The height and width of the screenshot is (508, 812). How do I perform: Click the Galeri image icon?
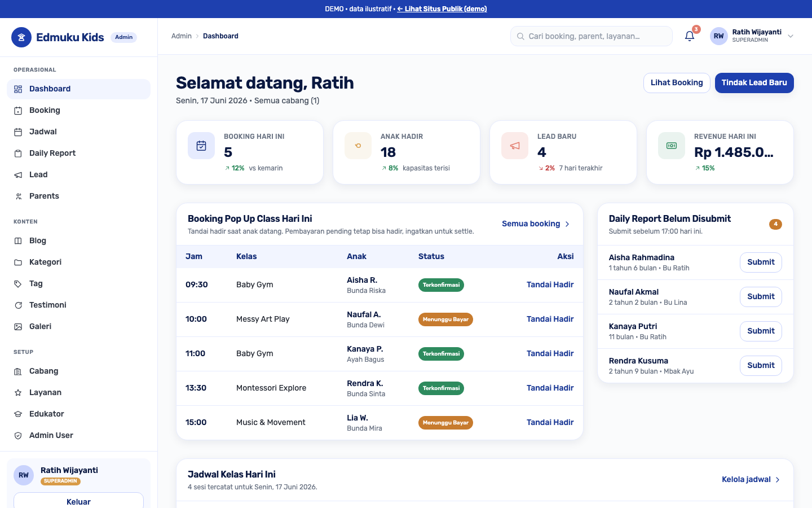pos(18,327)
